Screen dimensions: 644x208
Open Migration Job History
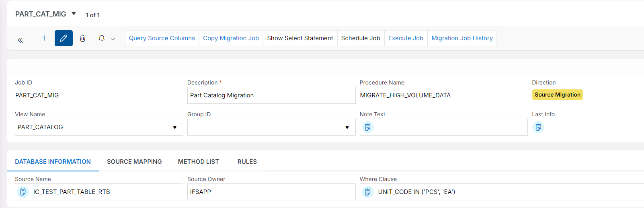click(x=462, y=38)
